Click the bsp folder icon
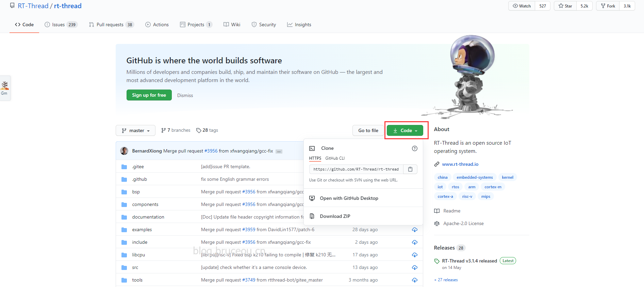644x287 pixels. [x=124, y=192]
